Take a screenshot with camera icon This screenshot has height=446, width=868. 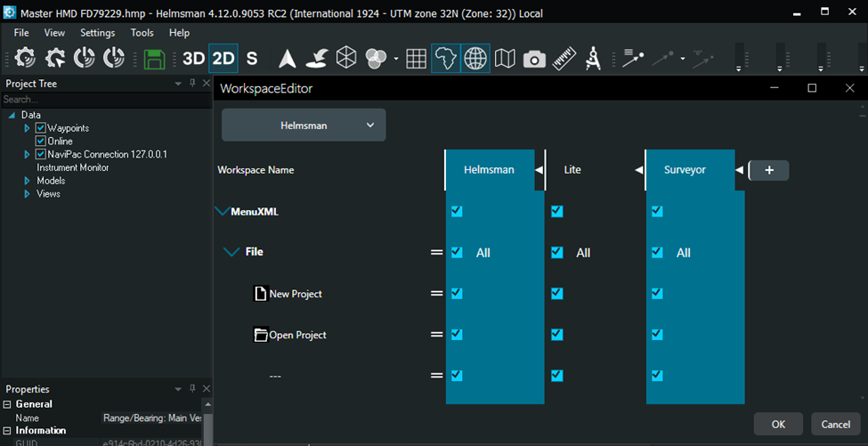click(534, 59)
